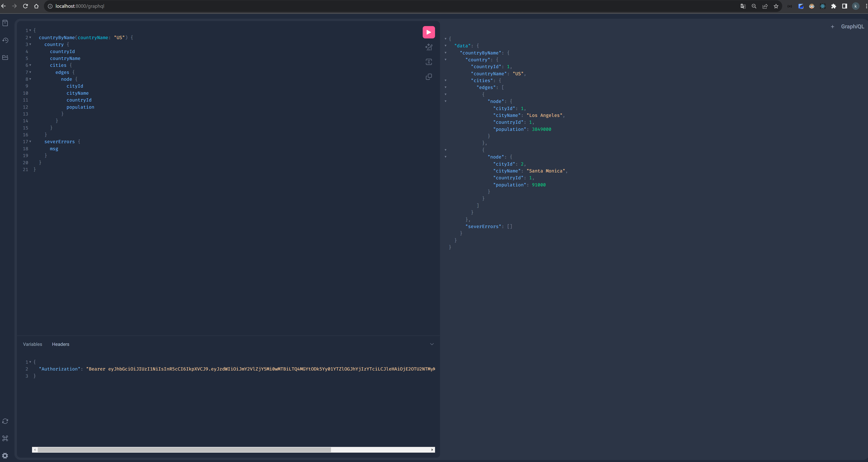This screenshot has width=868, height=462.
Task: Click the face-with-glasses extension icon
Action: 812,6
